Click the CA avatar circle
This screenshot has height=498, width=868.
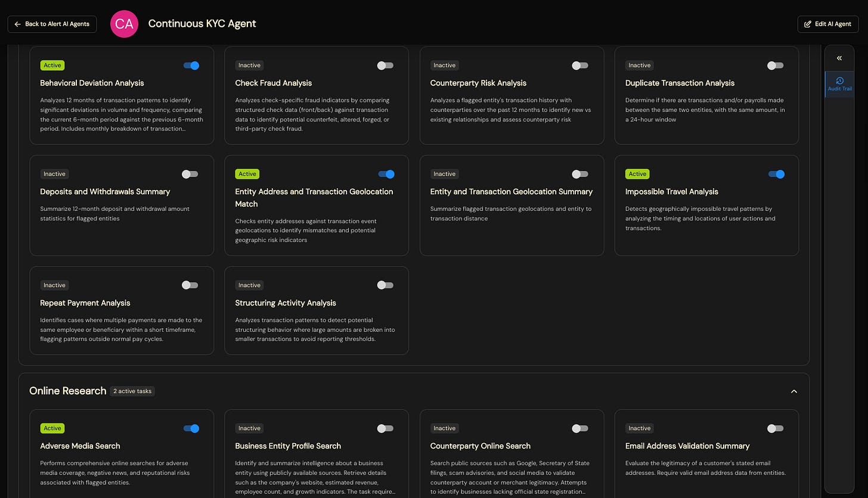(x=124, y=24)
